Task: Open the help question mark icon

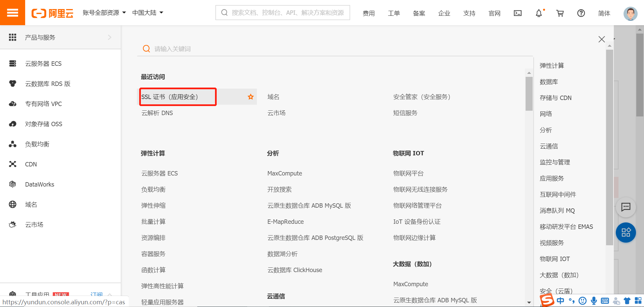Action: 581,13
